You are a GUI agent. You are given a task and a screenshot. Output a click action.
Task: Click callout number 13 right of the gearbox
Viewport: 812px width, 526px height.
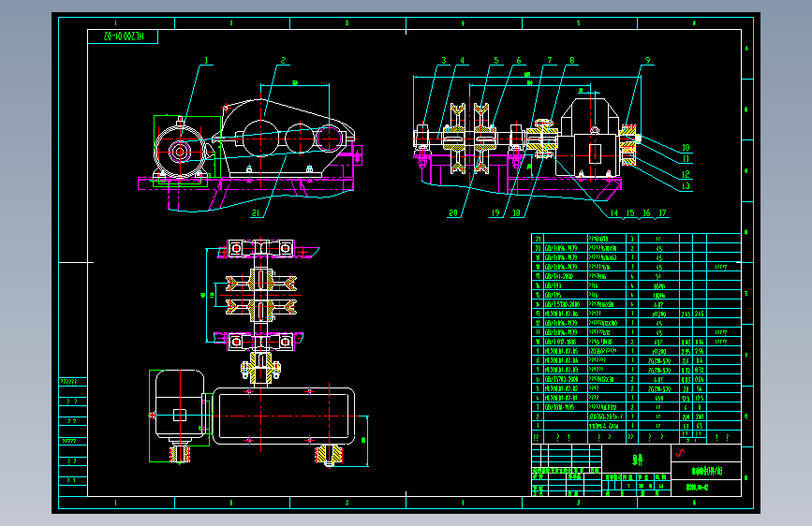point(686,186)
